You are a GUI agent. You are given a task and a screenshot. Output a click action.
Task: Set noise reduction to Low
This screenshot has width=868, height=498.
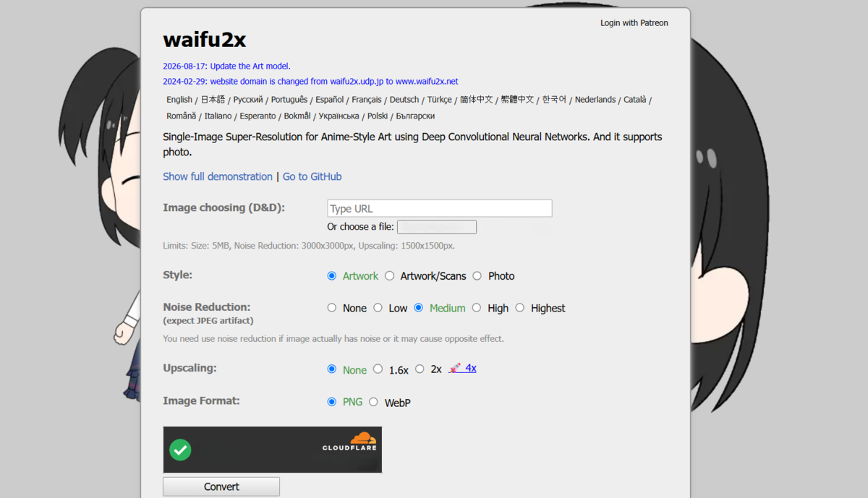378,307
